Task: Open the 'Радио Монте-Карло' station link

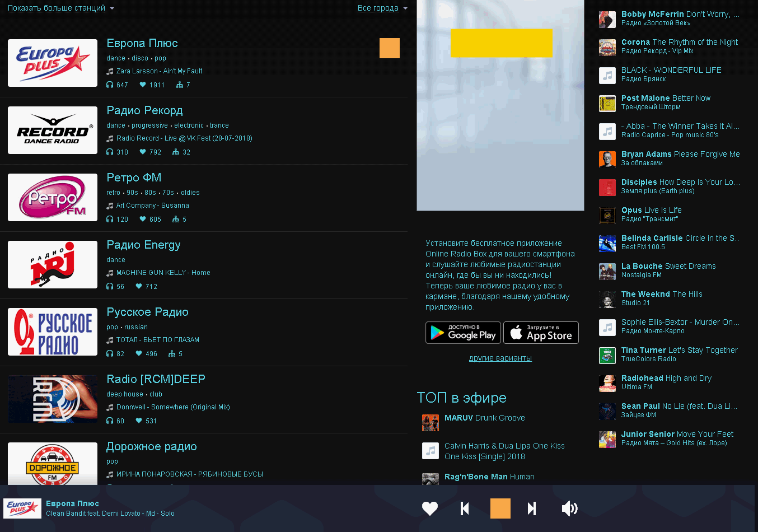Action: click(x=653, y=331)
